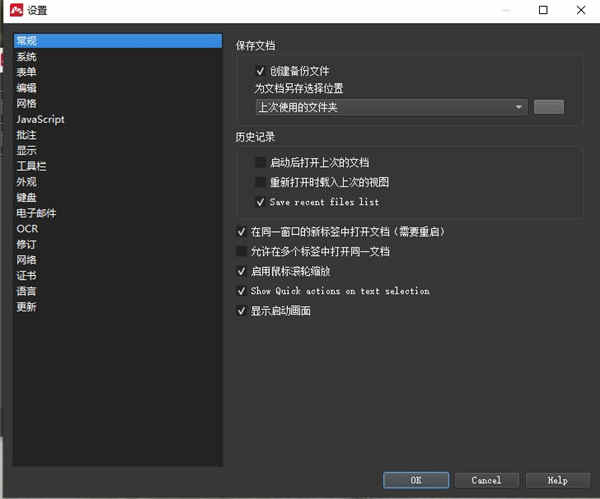Close the 设置 dialog window
The image size is (600, 499).
click(x=581, y=10)
